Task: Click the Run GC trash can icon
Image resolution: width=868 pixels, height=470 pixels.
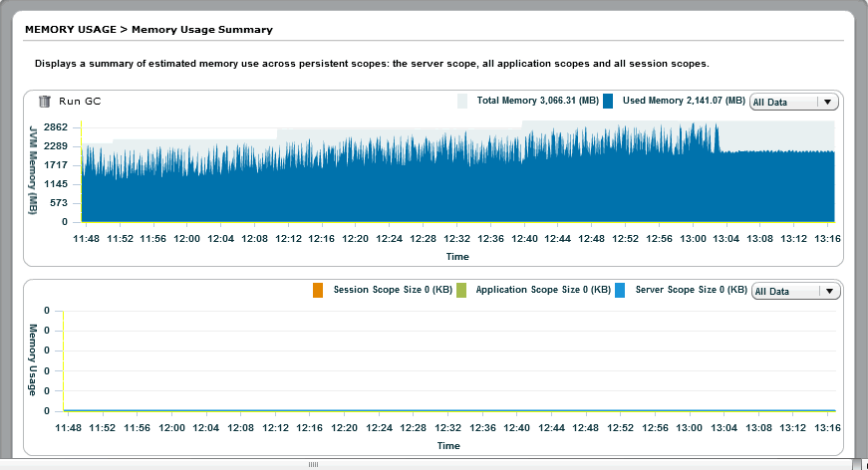Action: coord(45,102)
